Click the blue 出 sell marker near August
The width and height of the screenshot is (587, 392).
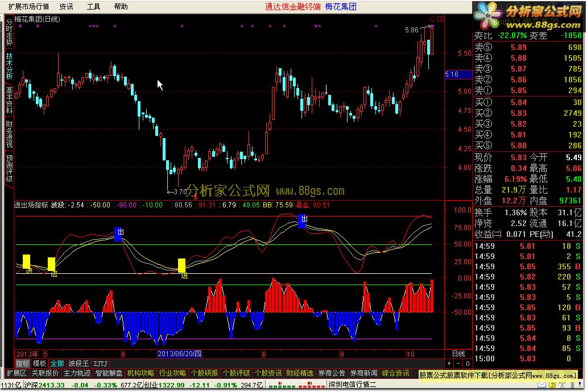click(x=302, y=220)
